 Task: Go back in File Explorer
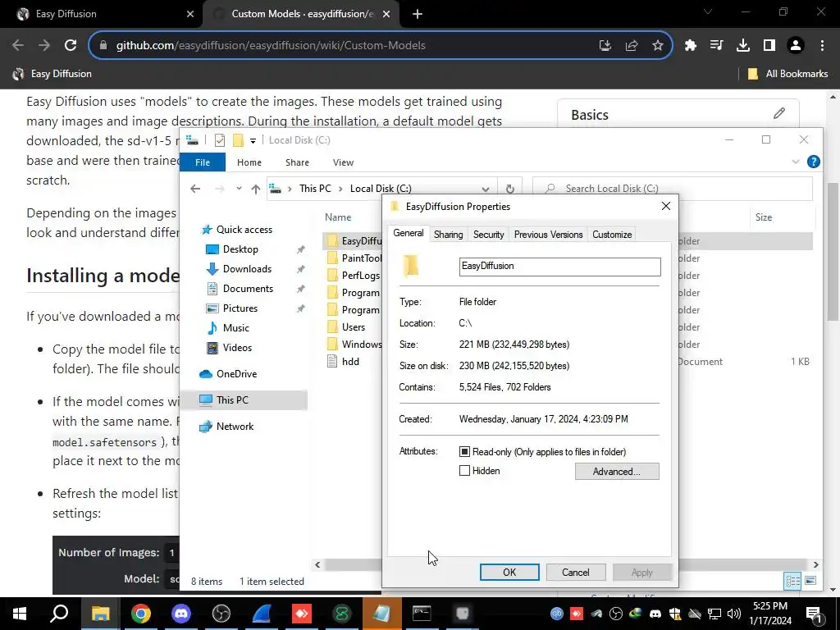[x=195, y=189]
